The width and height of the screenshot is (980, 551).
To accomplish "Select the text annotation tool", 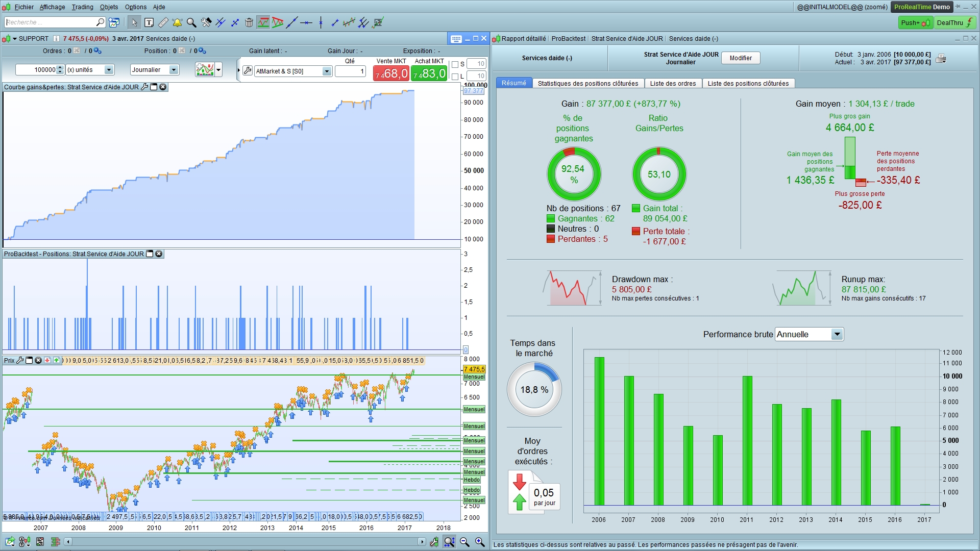I will (149, 22).
